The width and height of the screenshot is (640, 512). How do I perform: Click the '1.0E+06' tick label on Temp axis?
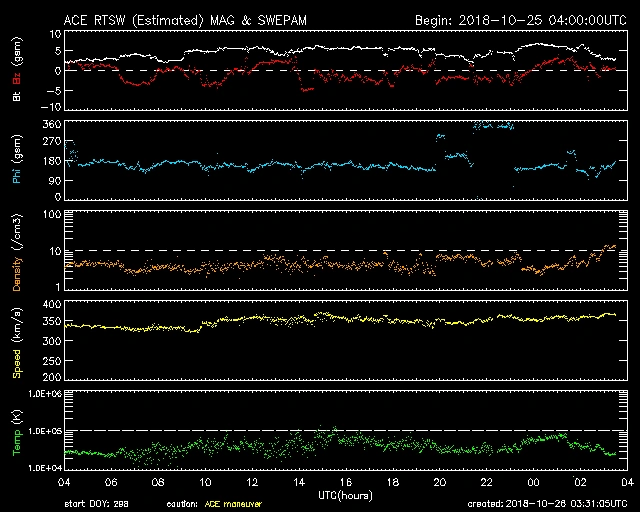[x=45, y=394]
